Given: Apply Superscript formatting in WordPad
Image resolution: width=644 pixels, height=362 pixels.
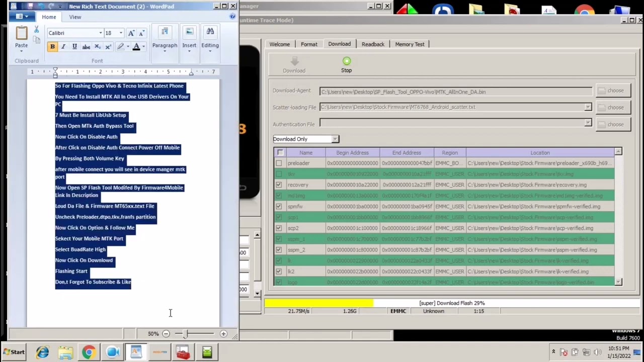Looking at the screenshot, I should coord(108,47).
